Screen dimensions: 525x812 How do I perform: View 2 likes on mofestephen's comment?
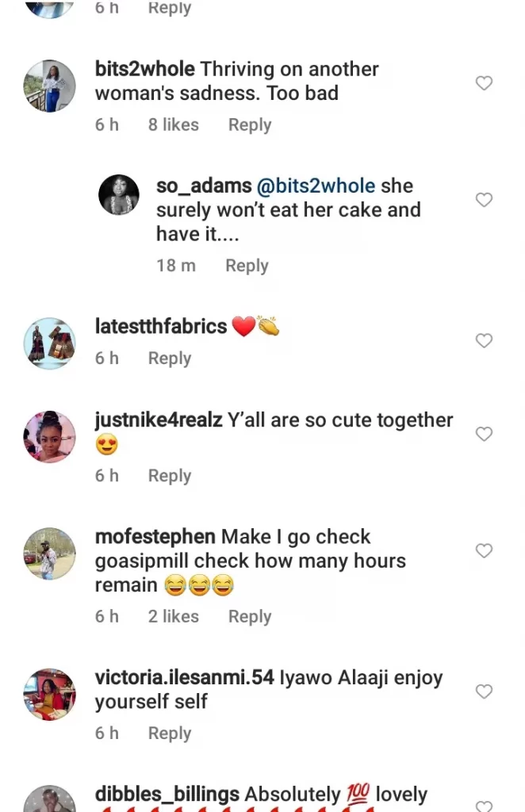click(173, 617)
